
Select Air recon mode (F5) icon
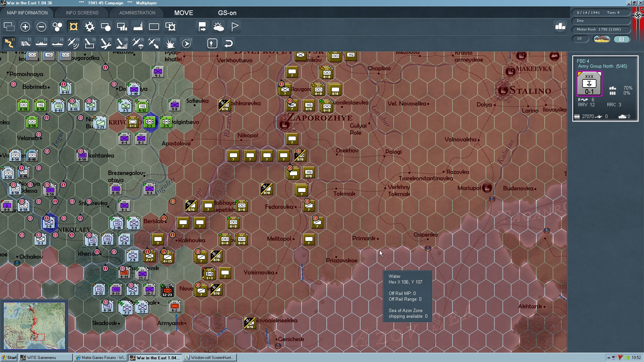click(x=73, y=43)
